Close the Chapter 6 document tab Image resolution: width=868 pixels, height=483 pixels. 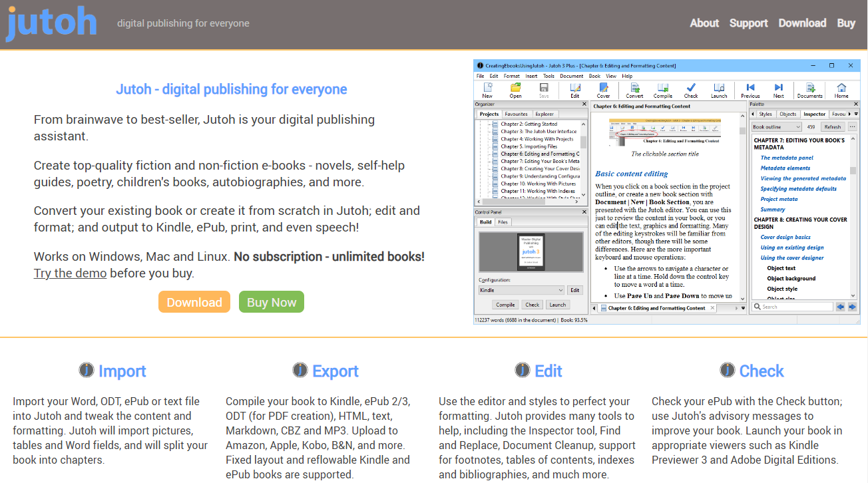tap(712, 308)
